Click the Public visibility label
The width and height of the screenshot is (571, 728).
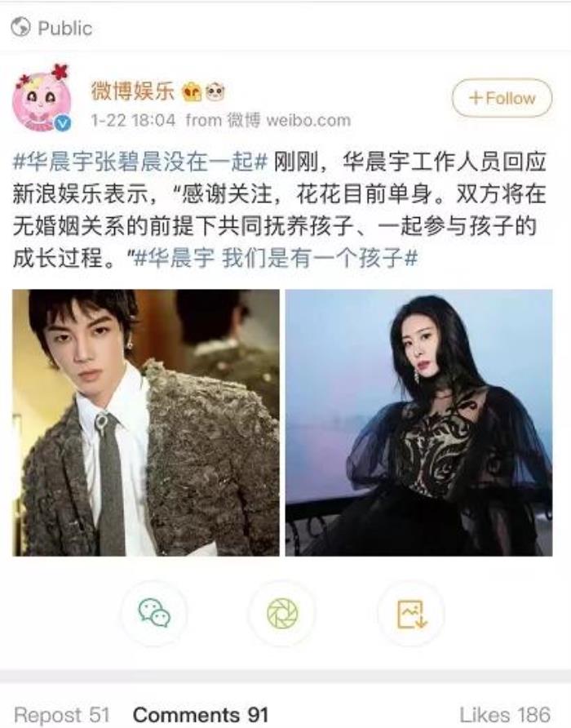(x=65, y=28)
